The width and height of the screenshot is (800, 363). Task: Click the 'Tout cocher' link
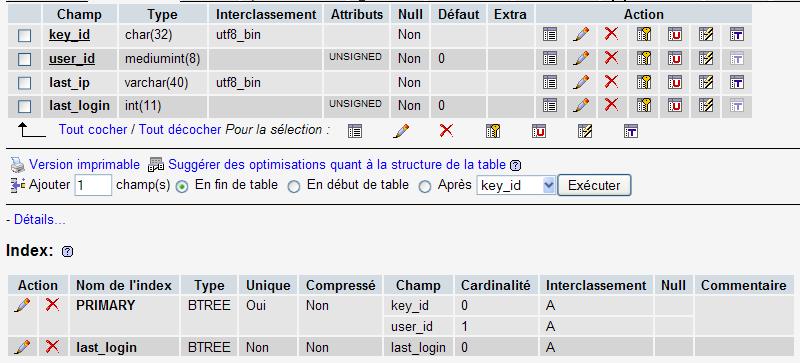pyautogui.click(x=93, y=130)
